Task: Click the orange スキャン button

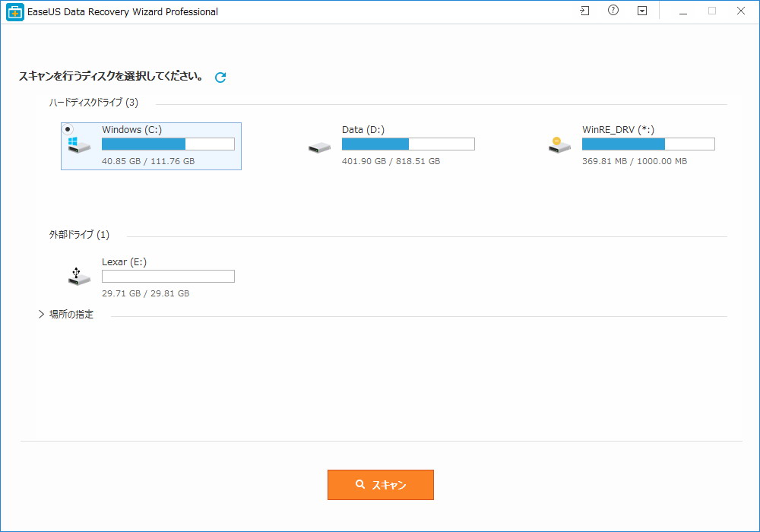Action: click(x=381, y=485)
